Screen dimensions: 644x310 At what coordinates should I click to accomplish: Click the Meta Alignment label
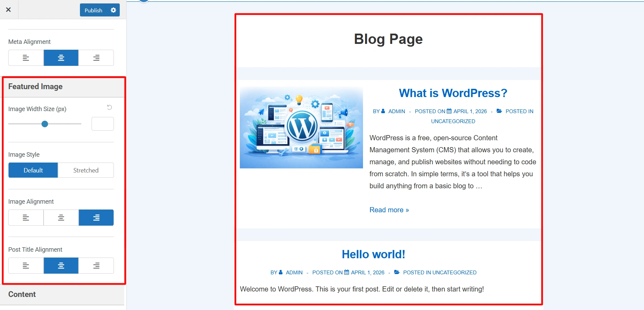pyautogui.click(x=30, y=42)
